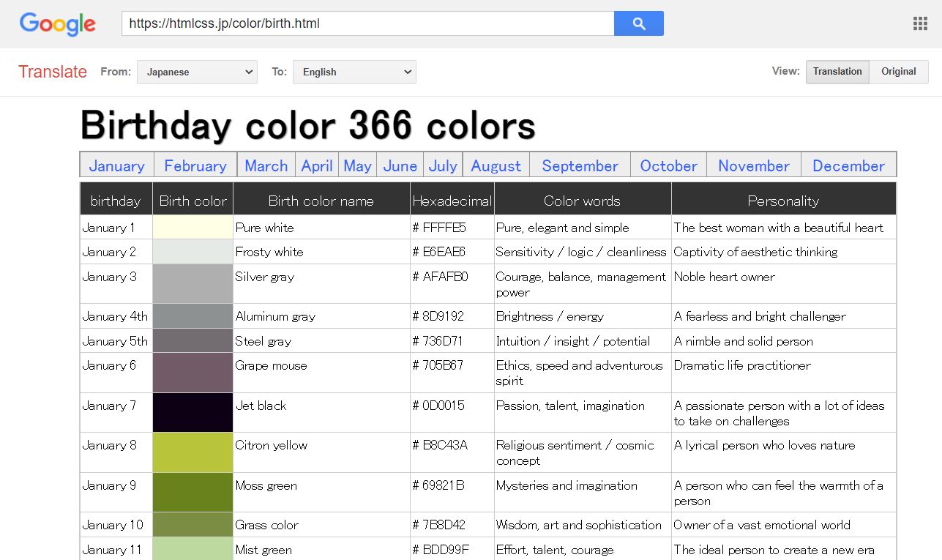
Task: Open the February month page
Action: coord(195,165)
